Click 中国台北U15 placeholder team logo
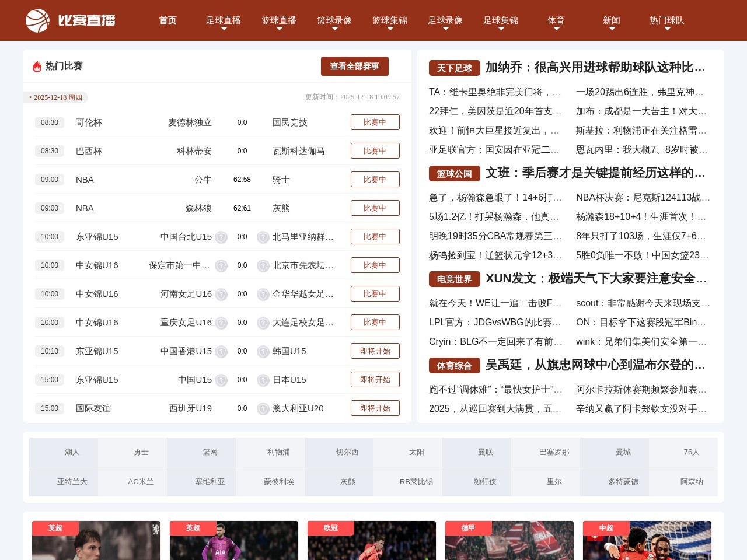Image resolution: width=747 pixels, height=560 pixels. [221, 237]
